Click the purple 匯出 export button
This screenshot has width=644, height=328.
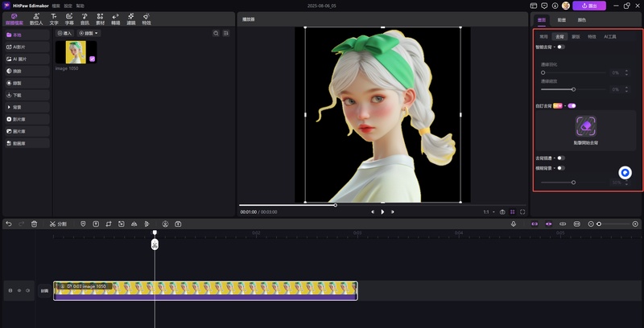(x=589, y=6)
